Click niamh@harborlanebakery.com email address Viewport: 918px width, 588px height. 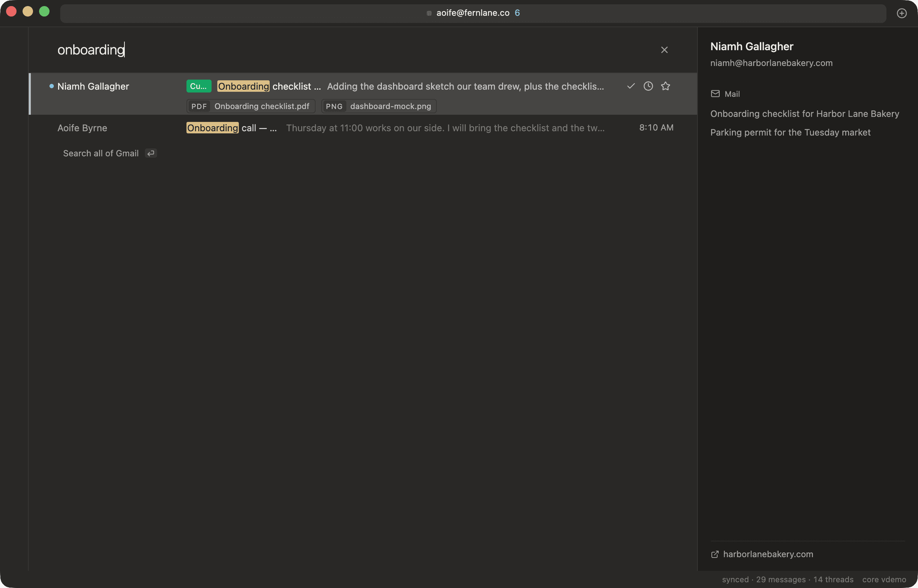pyautogui.click(x=771, y=63)
